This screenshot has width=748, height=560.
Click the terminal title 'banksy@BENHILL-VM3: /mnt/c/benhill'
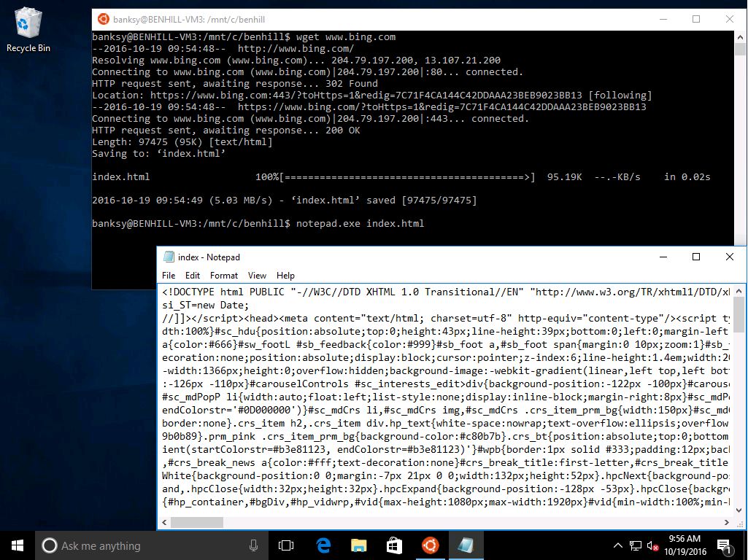click(x=189, y=20)
